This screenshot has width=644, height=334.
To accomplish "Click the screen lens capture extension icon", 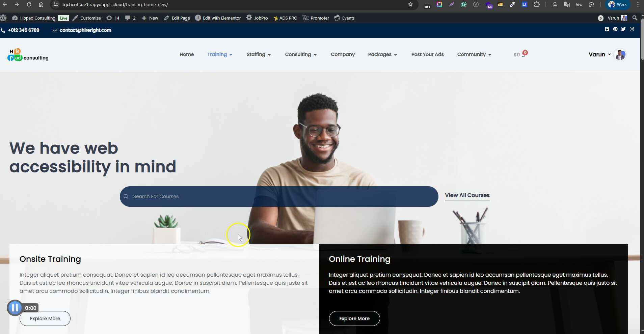I will coord(591,4).
